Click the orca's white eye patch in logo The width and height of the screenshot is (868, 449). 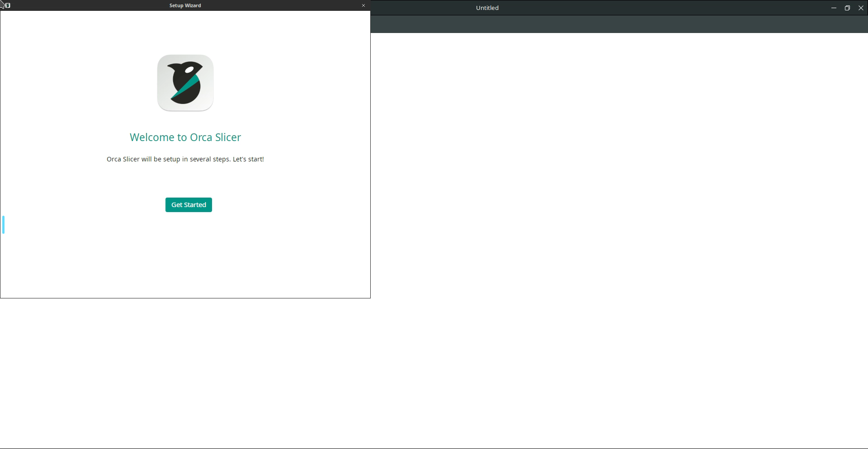coord(190,70)
